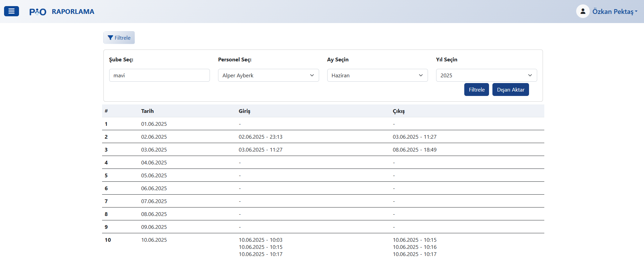The height and width of the screenshot is (257, 644).
Task: Open the hamburger sidebar menu
Action: pyautogui.click(x=11, y=11)
